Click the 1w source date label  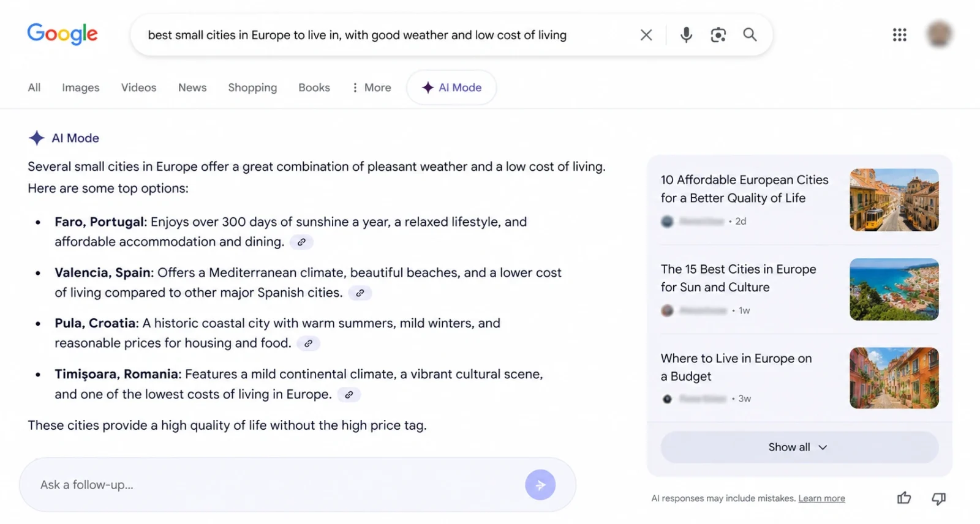tap(744, 310)
